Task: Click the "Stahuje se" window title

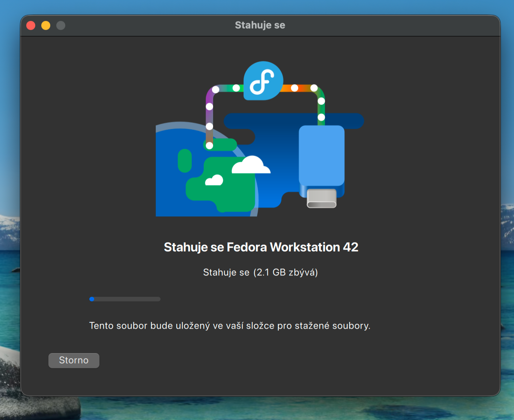Action: (x=260, y=25)
